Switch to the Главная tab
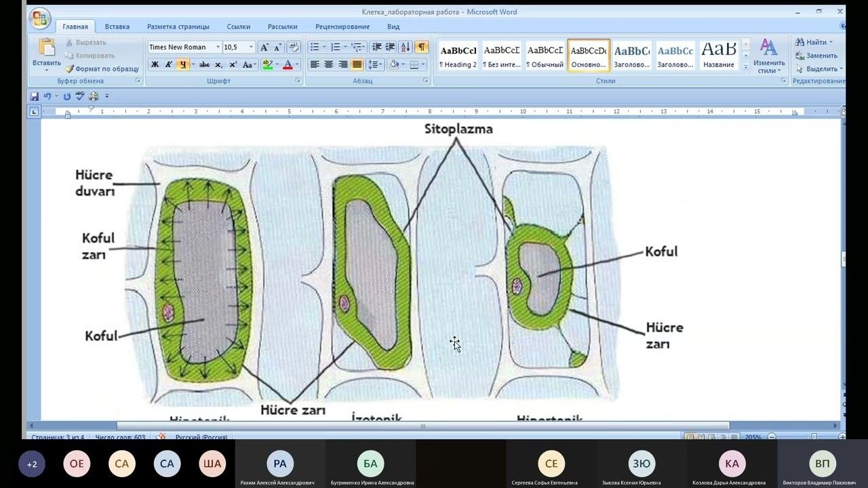This screenshot has height=488, width=868. click(x=75, y=26)
